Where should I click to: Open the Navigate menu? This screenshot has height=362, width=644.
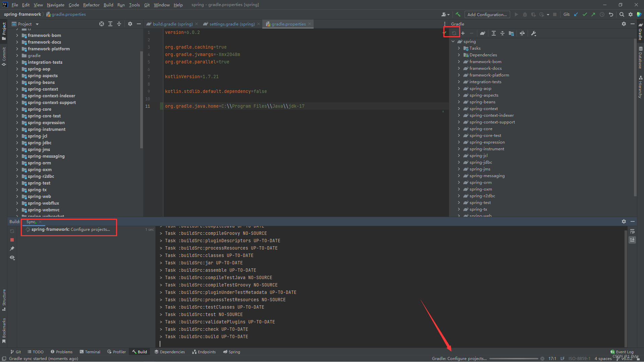(55, 5)
